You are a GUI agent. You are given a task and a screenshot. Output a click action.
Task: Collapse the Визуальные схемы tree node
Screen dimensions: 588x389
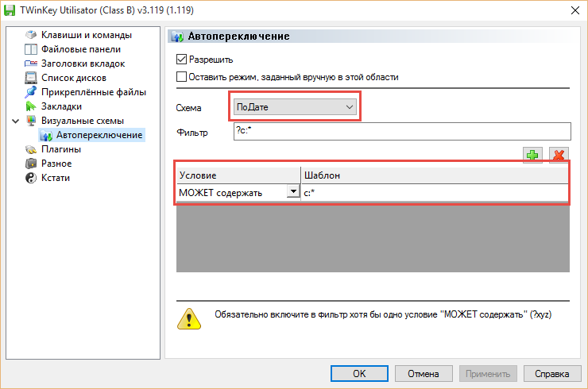click(15, 121)
